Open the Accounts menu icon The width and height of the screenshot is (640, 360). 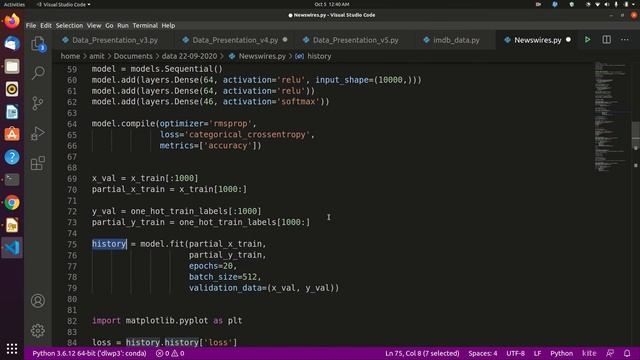(x=38, y=301)
